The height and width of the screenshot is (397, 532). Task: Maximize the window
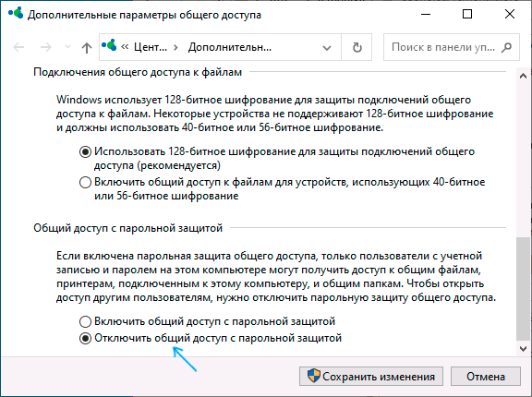[467, 14]
